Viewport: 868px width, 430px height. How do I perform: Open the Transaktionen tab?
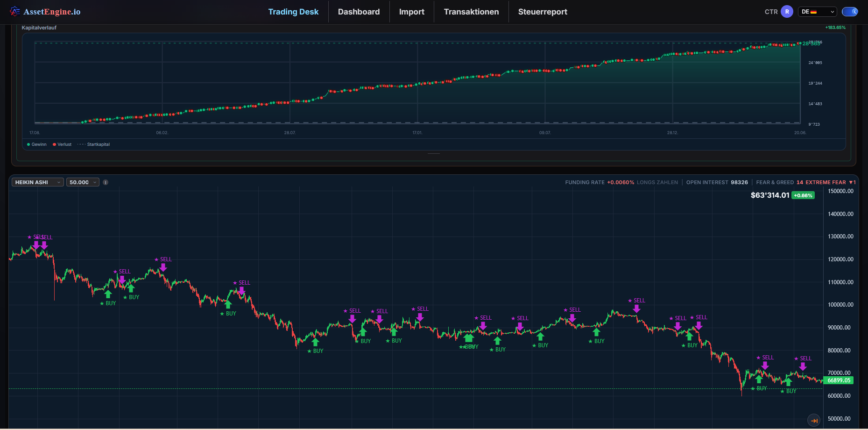pyautogui.click(x=471, y=12)
